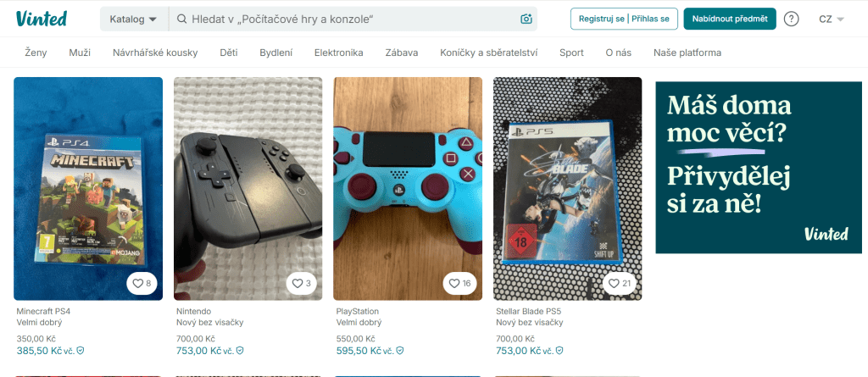
Task: Click the Vinted logo
Action: (x=42, y=19)
